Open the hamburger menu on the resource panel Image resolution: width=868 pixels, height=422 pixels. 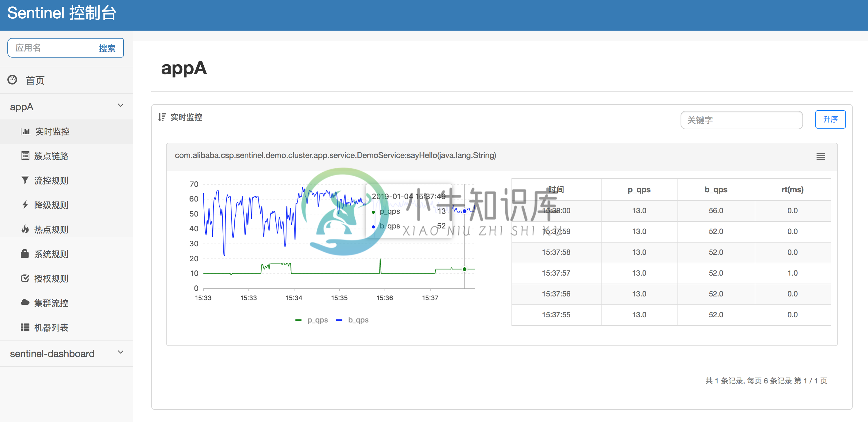tap(821, 156)
